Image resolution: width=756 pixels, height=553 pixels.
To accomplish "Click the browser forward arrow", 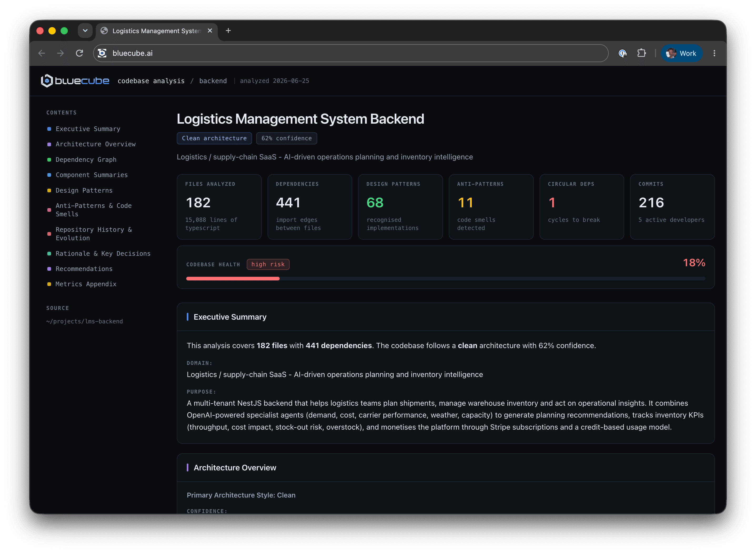I will [x=60, y=53].
